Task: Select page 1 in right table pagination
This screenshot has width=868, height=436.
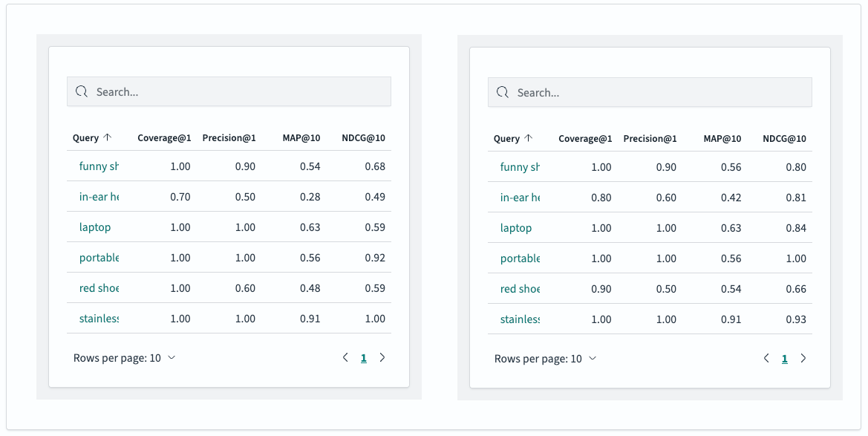Action: coord(784,359)
